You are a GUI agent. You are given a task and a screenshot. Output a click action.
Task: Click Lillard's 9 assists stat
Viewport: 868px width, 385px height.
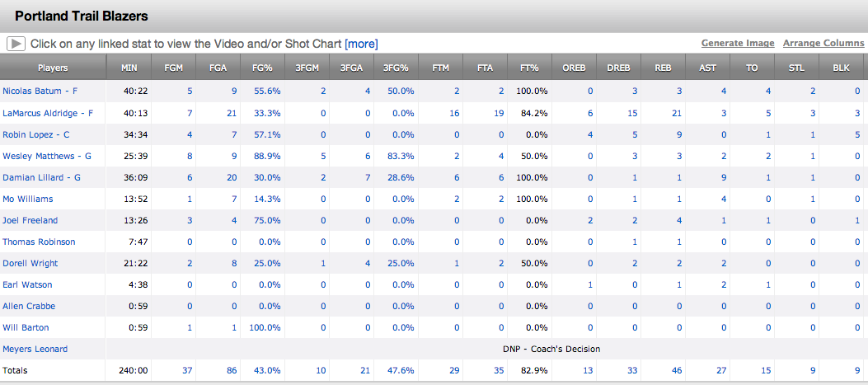(x=724, y=178)
